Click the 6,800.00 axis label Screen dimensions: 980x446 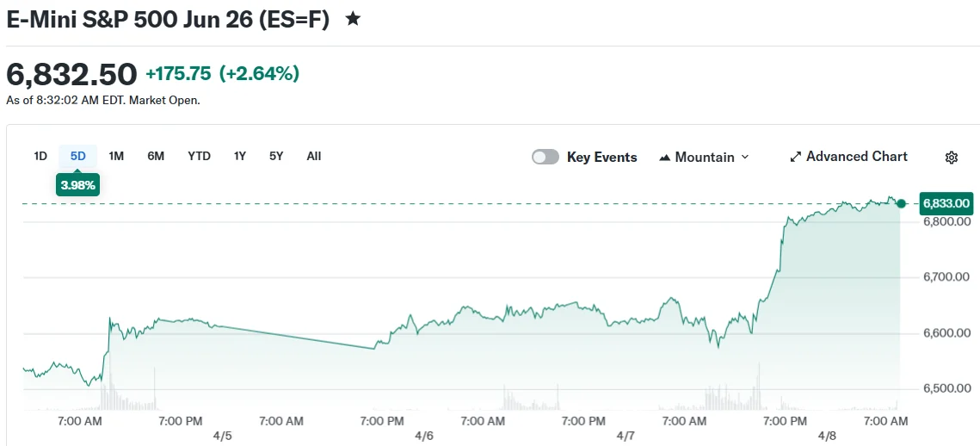click(946, 221)
